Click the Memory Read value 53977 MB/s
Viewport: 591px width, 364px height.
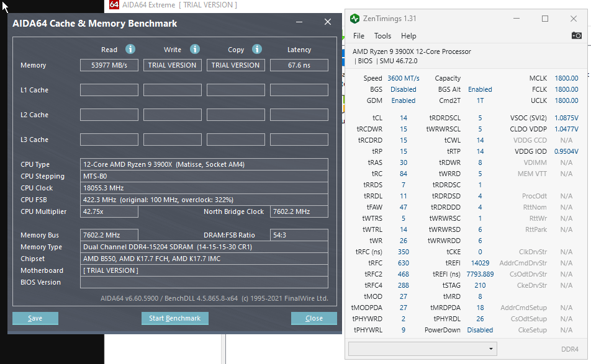109,65
